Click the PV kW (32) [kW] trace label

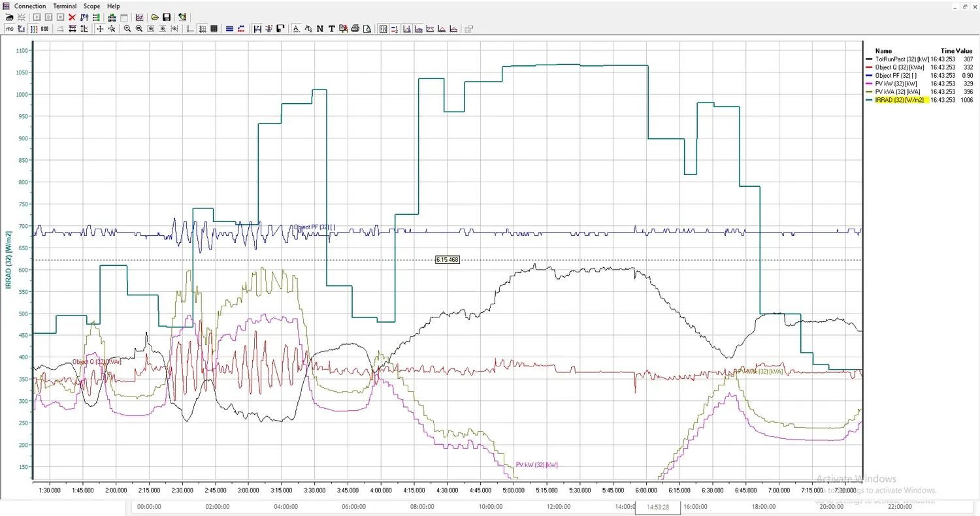click(536, 465)
